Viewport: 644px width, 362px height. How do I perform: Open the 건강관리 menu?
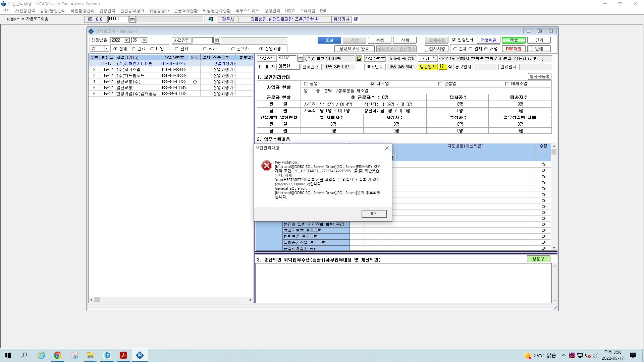pyautogui.click(x=107, y=11)
